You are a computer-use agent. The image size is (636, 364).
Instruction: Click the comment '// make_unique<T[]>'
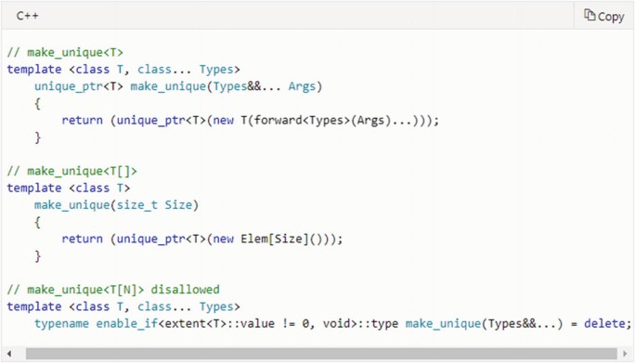click(71, 171)
